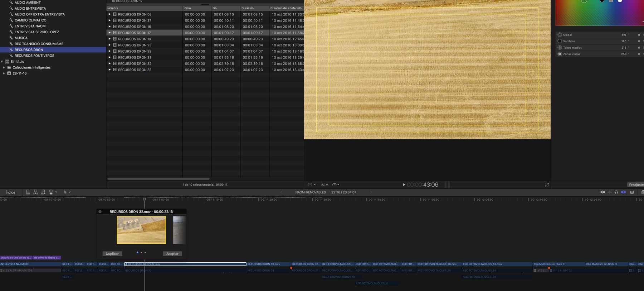This screenshot has width=644, height=291.
Task: Select RECURSOS DRON 08.mov clip in timeline
Action: 268,264
